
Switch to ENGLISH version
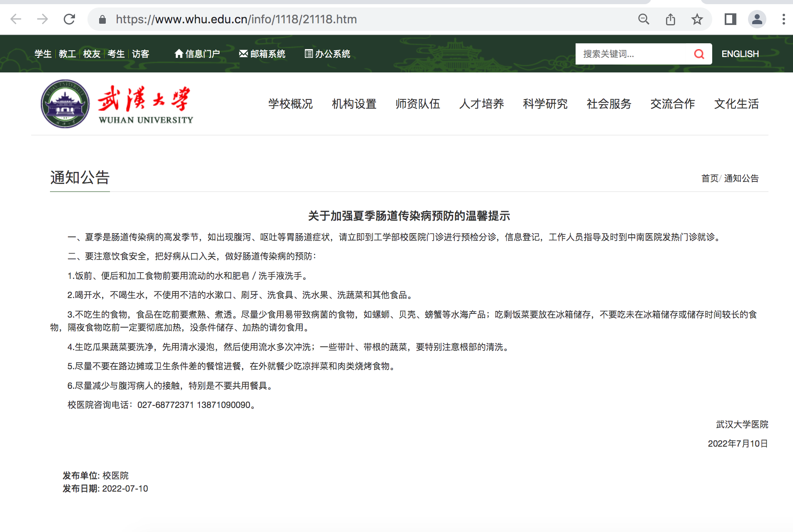740,54
